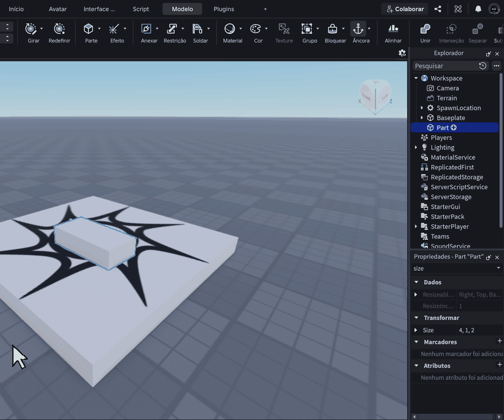Collapse the Workspace tree node
The image size is (504, 420).
(x=416, y=78)
